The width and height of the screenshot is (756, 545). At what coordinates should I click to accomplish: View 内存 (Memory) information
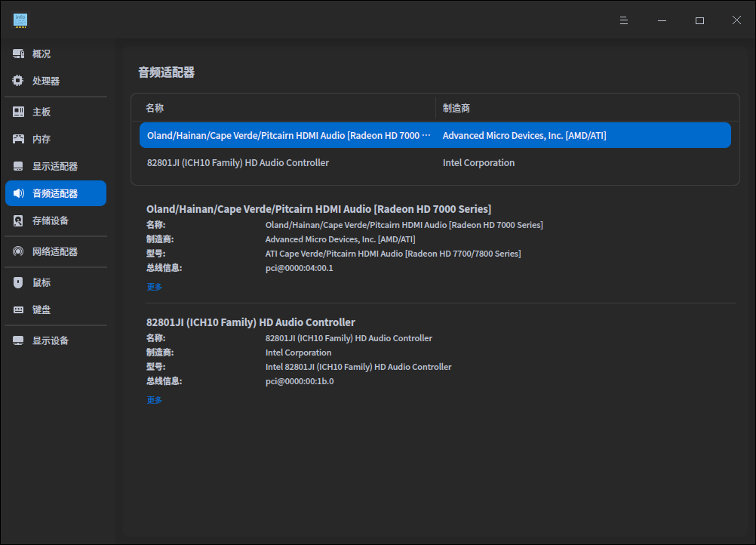[39, 139]
